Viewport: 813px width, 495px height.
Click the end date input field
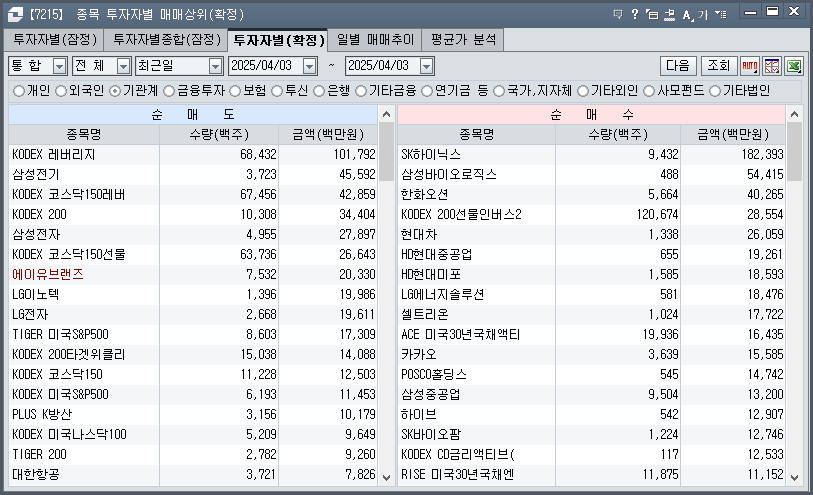[x=382, y=66]
